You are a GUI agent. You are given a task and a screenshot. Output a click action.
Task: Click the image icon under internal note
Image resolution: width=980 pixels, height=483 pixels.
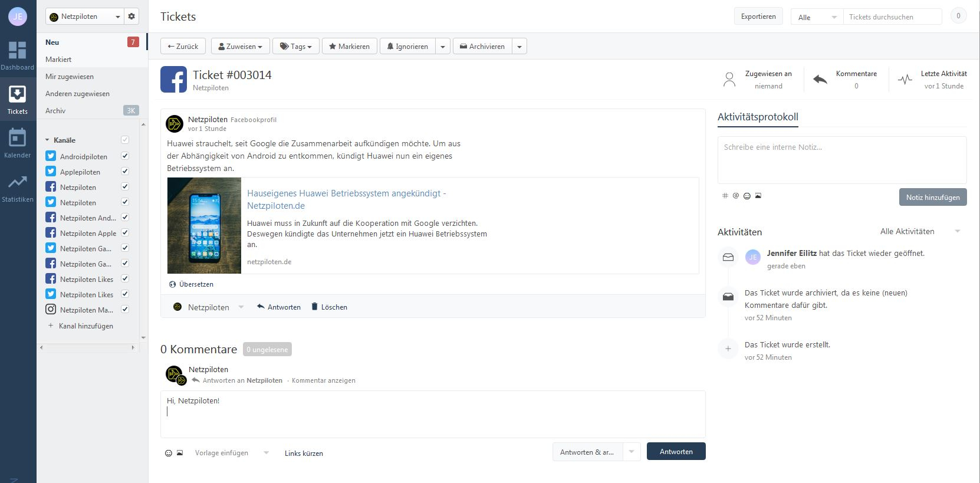pyautogui.click(x=758, y=196)
